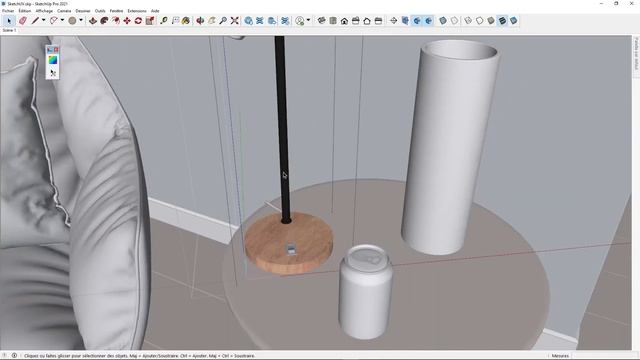Click the soda can model on the table
The width and height of the screenshot is (640, 360).
pyautogui.click(x=365, y=292)
